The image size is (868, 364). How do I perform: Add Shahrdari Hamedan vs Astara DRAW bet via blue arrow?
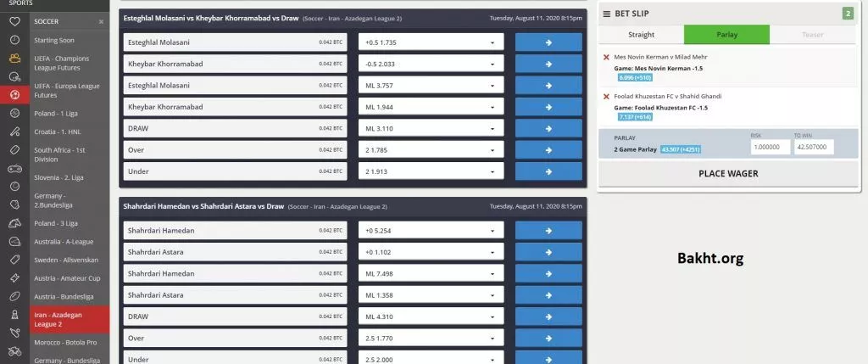coord(548,316)
